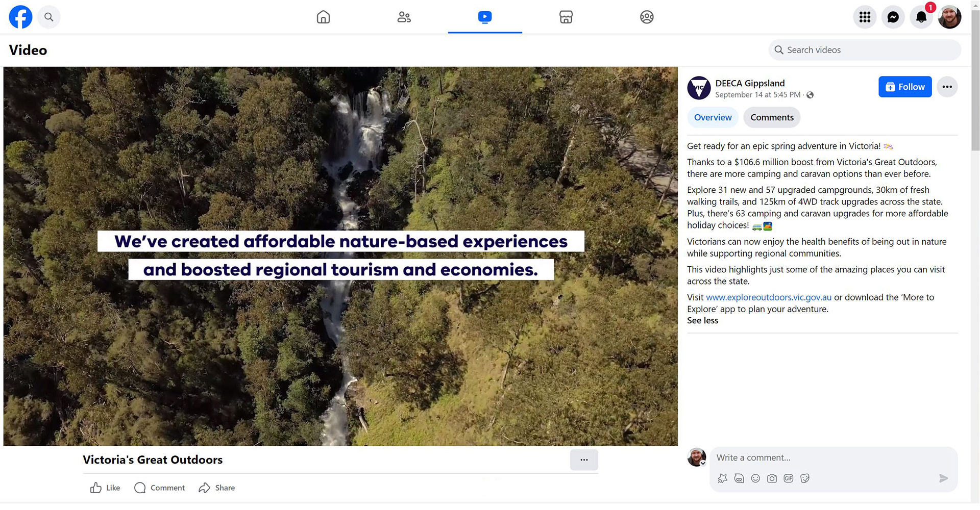
Task: Open the Marketplace icon
Action: click(566, 17)
